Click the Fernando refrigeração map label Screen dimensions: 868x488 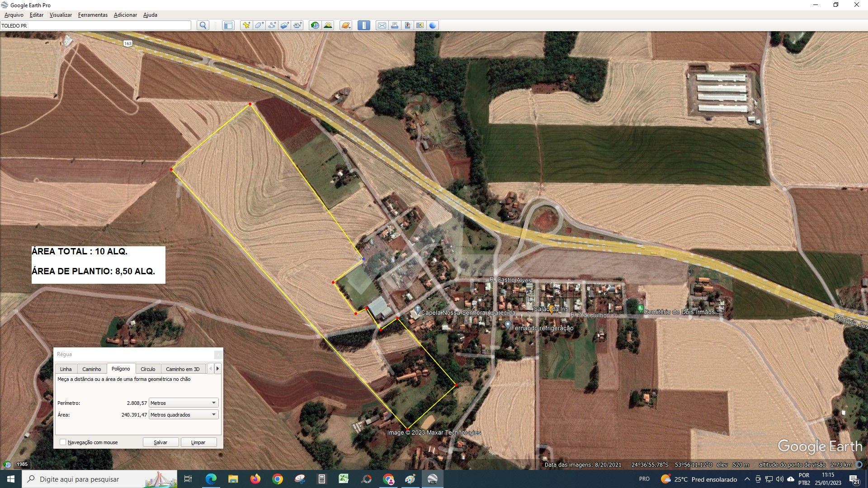click(542, 328)
